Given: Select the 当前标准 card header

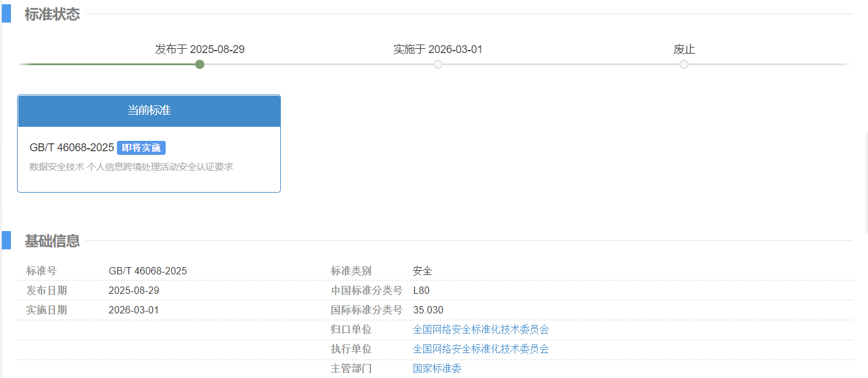Looking at the screenshot, I should click(x=149, y=111).
